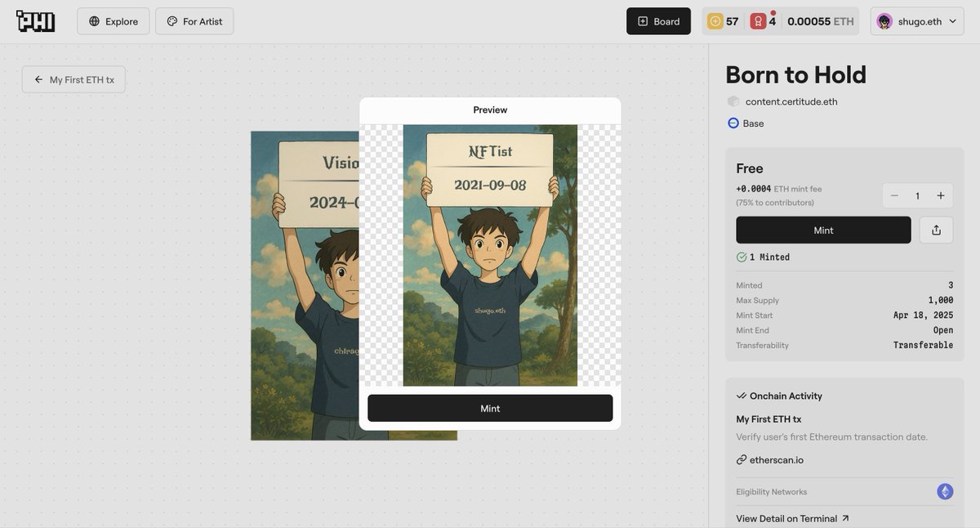
Task: Click the My First ETH tx credential title
Action: click(768, 419)
